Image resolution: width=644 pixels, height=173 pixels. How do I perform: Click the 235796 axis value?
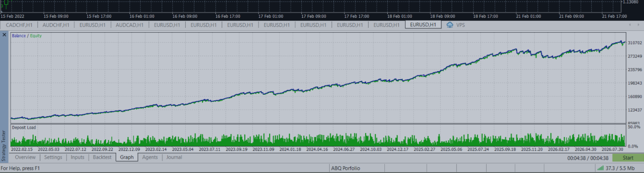(635, 70)
